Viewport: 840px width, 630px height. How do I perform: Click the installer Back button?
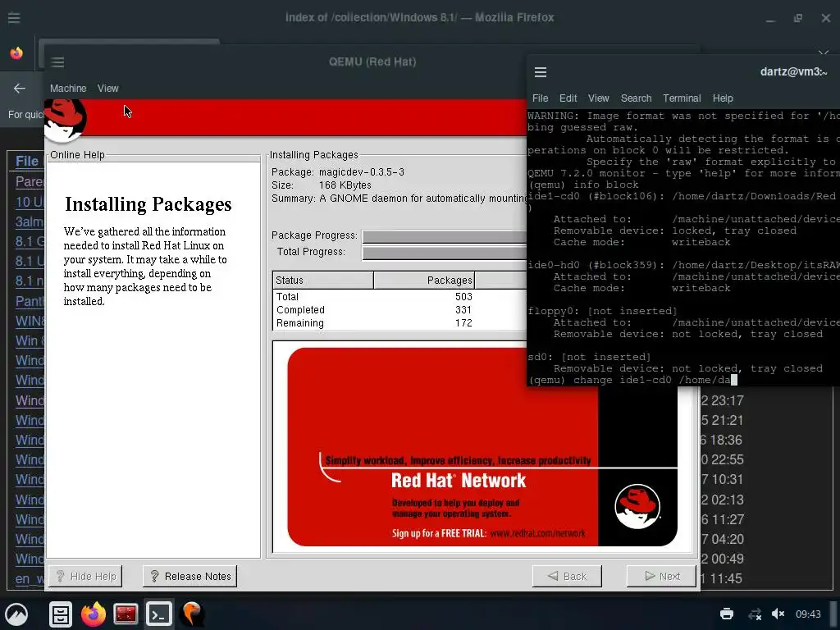click(567, 577)
